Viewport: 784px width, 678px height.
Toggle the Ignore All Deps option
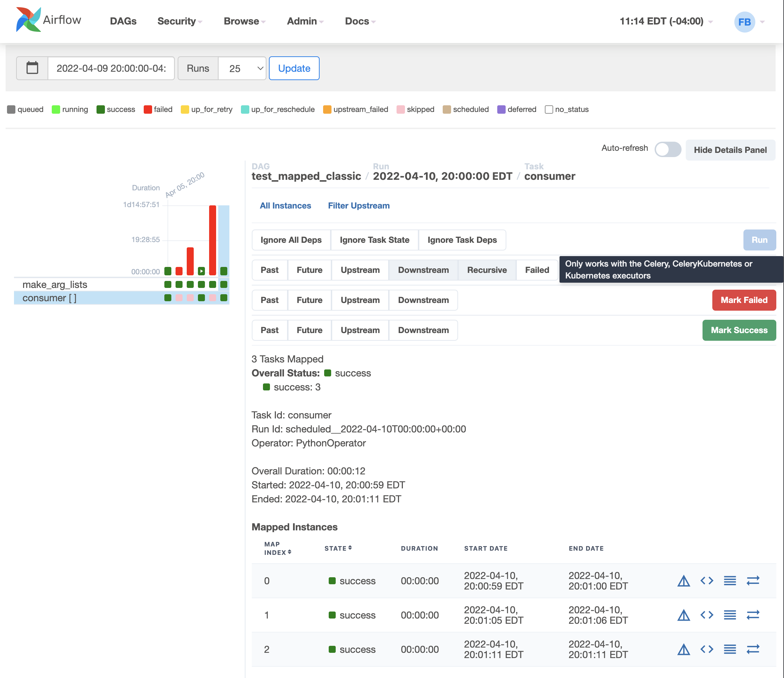291,240
